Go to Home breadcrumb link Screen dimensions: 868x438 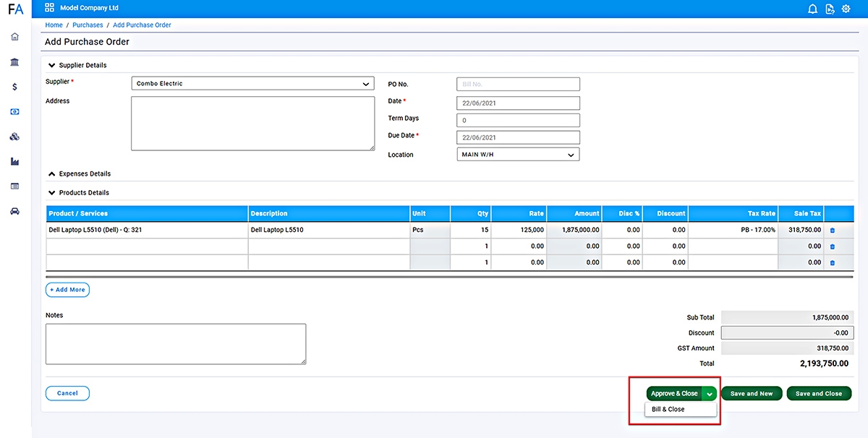tap(54, 25)
